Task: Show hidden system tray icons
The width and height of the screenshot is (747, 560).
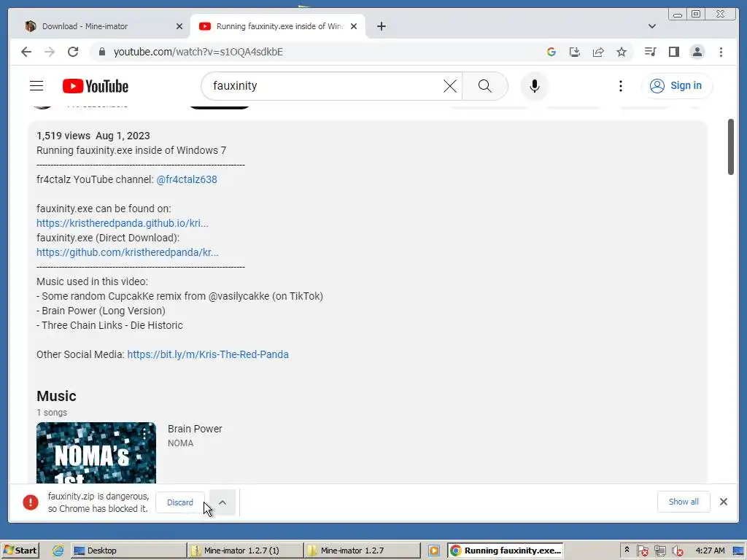Action: coord(627,550)
